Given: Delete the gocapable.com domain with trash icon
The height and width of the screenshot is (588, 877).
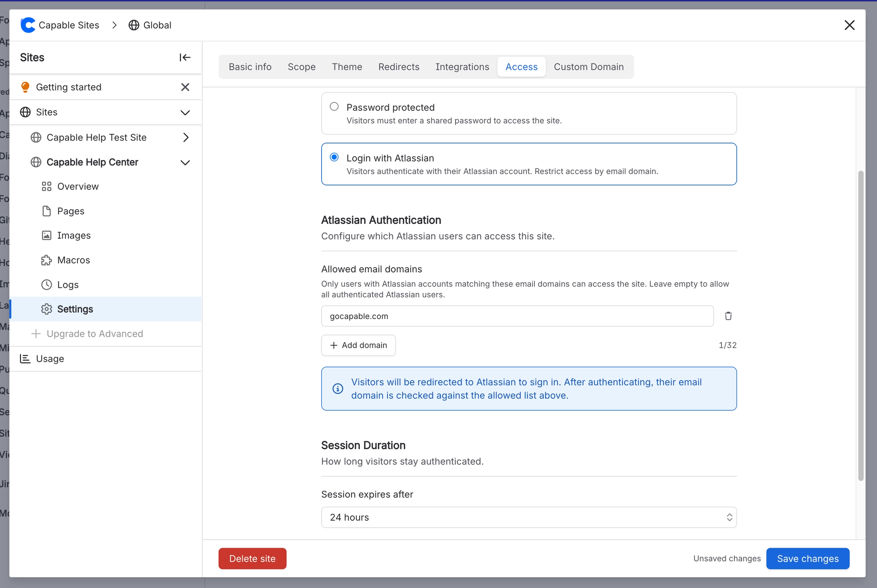Looking at the screenshot, I should [x=728, y=316].
